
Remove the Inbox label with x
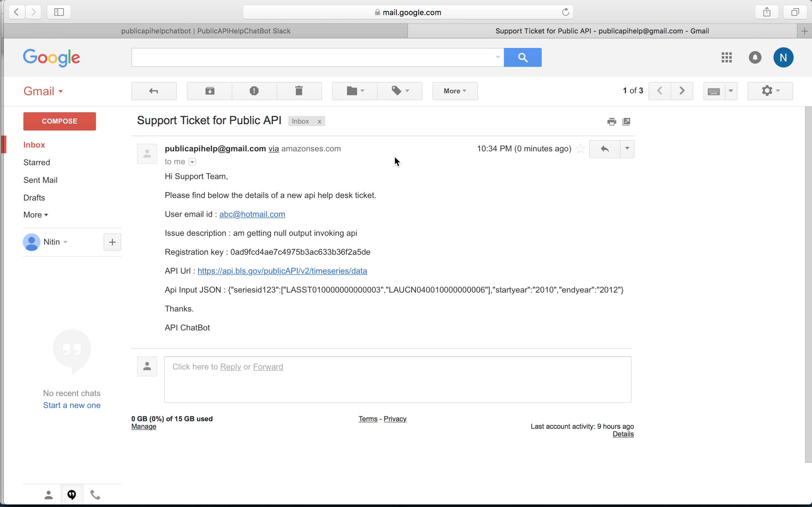(319, 121)
